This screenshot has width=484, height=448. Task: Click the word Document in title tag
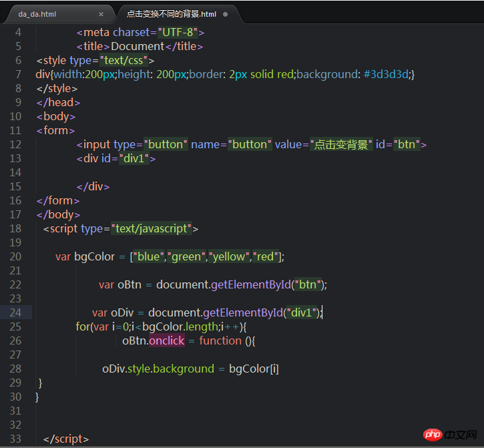(x=138, y=46)
